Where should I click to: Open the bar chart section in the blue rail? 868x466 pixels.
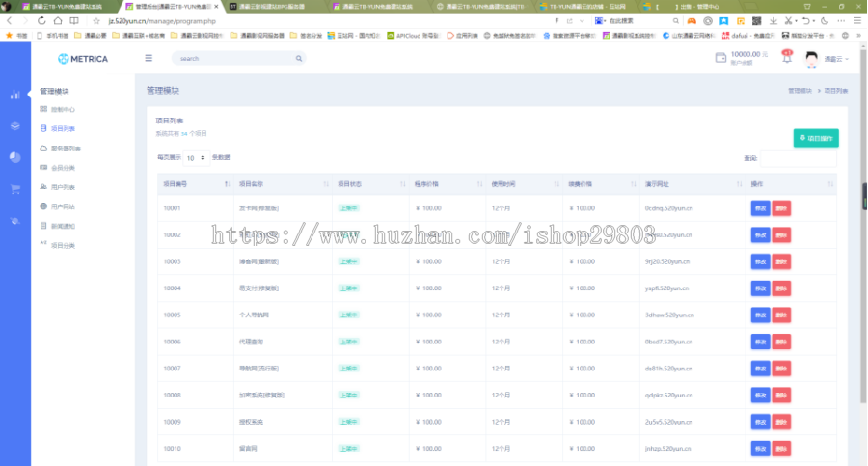14,95
